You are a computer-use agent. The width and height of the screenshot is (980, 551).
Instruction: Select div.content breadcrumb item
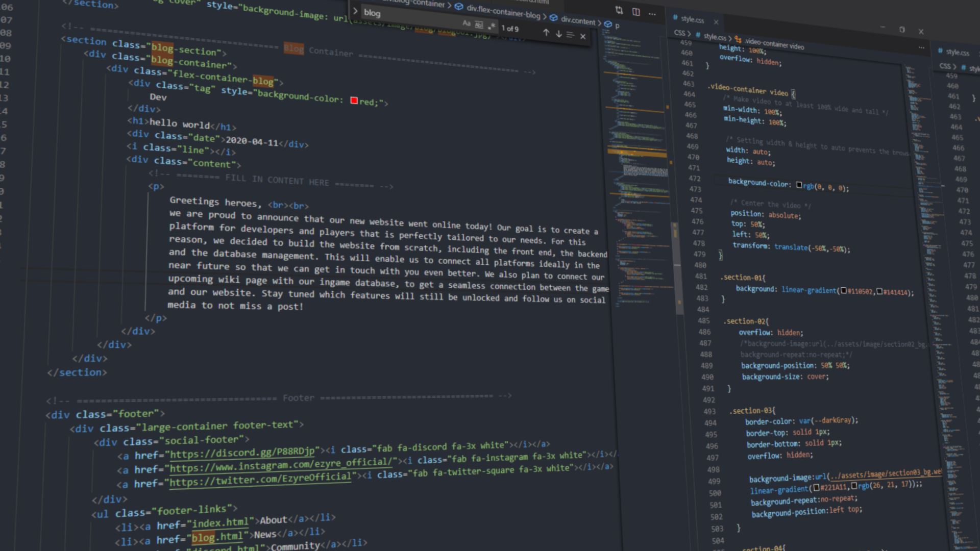(x=578, y=20)
